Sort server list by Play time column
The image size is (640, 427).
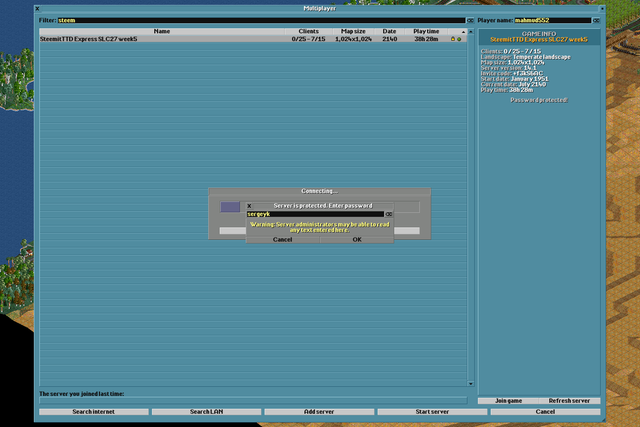pos(426,31)
